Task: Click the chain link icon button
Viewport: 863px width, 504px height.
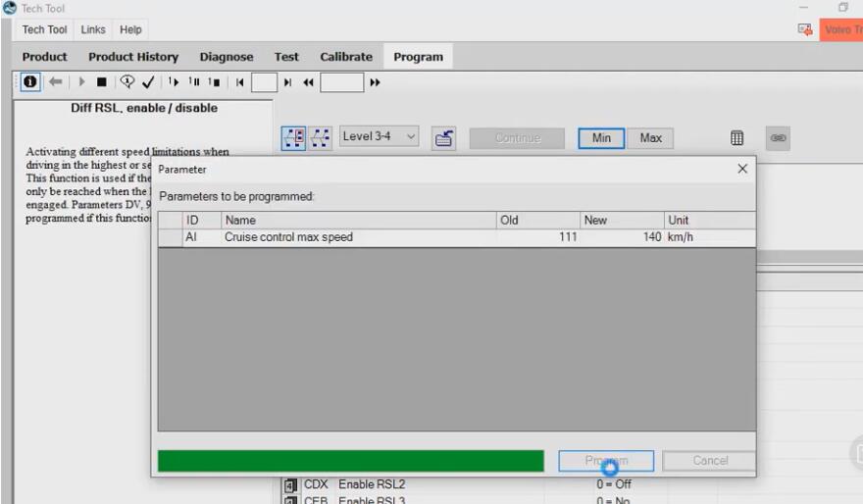Action: pyautogui.click(x=778, y=138)
